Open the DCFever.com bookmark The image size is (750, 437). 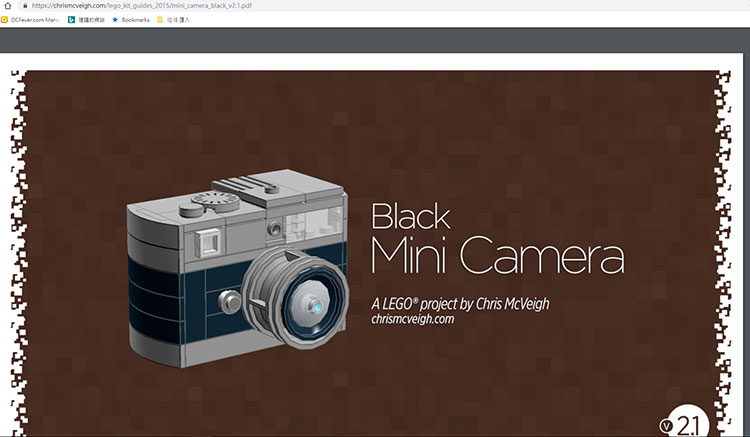click(30, 20)
